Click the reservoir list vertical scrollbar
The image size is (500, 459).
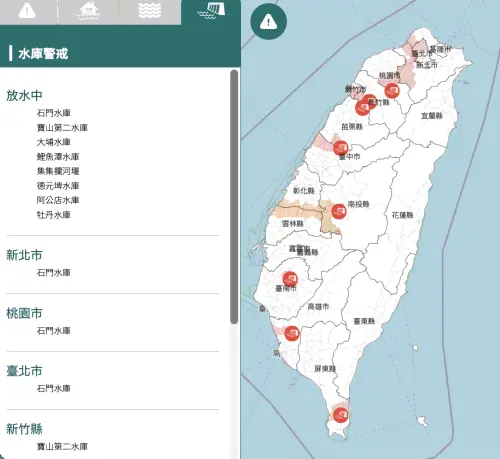[x=234, y=197]
